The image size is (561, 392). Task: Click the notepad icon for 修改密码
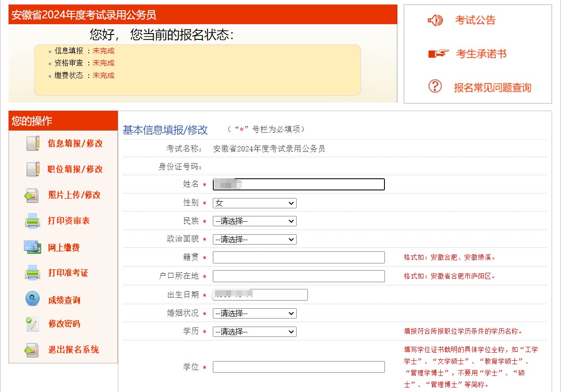(33, 324)
